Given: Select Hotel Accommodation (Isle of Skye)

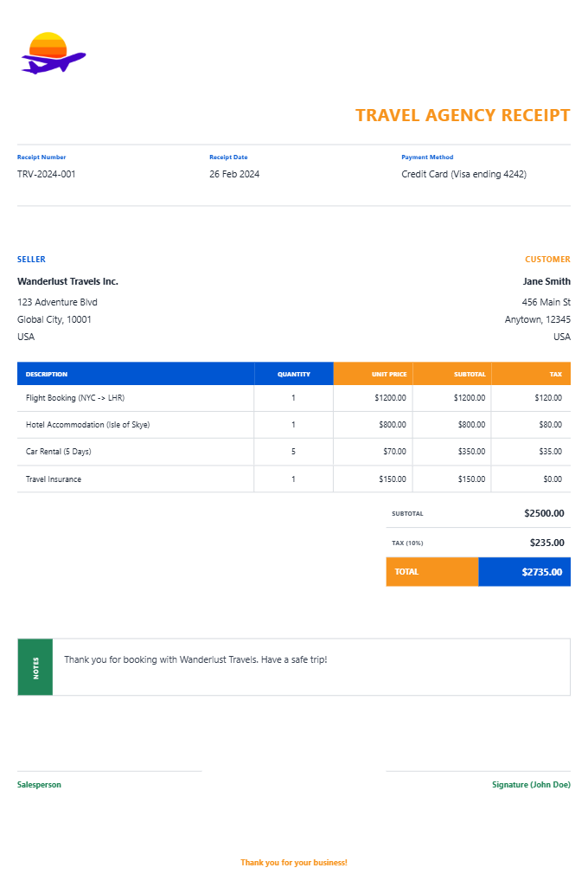Looking at the screenshot, I should [x=87, y=425].
